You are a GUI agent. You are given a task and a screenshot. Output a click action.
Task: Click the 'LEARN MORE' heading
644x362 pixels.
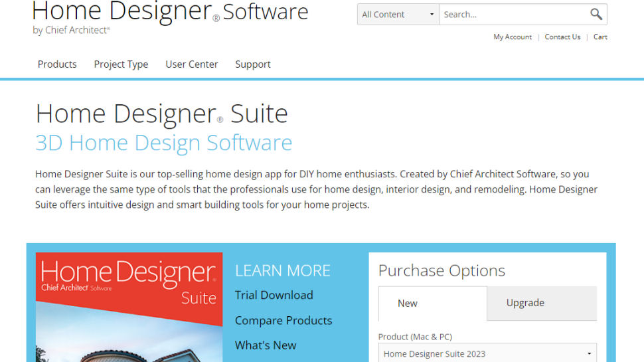[x=283, y=271]
